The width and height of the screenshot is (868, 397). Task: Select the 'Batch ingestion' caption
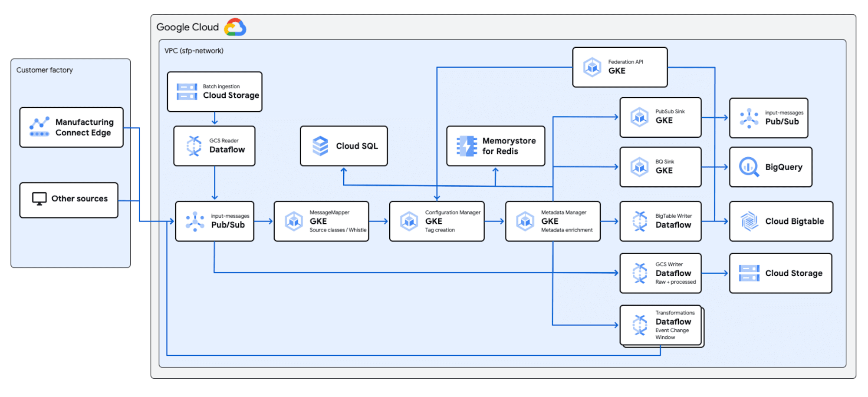[x=221, y=86]
